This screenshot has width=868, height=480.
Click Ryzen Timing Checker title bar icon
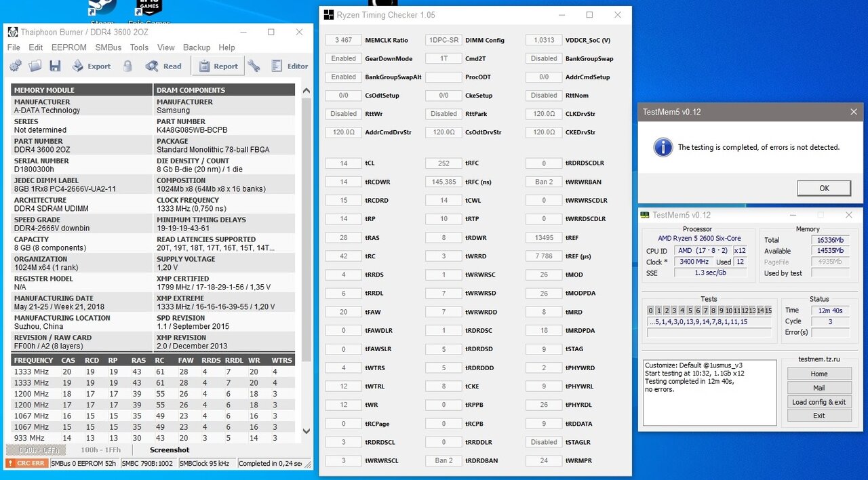328,14
